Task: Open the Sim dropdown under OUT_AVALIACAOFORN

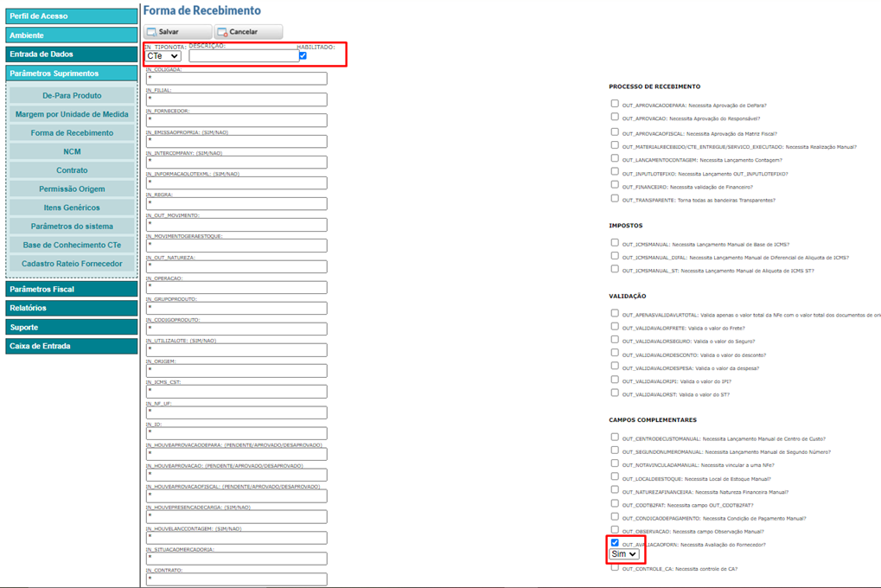Action: [x=623, y=554]
